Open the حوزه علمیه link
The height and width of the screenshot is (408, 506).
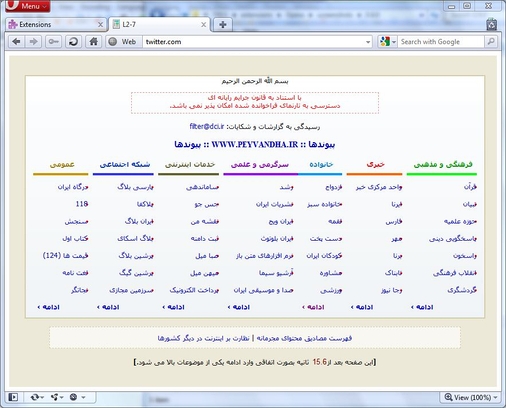point(460,221)
